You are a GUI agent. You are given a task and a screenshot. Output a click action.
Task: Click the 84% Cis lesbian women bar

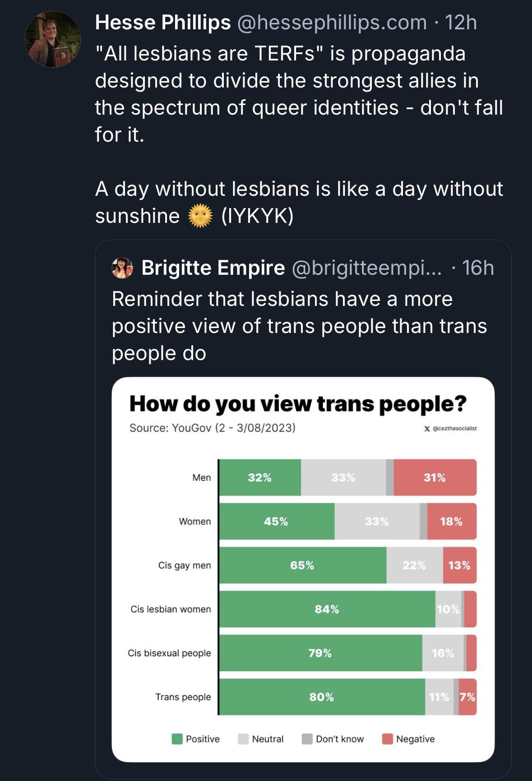tap(327, 609)
